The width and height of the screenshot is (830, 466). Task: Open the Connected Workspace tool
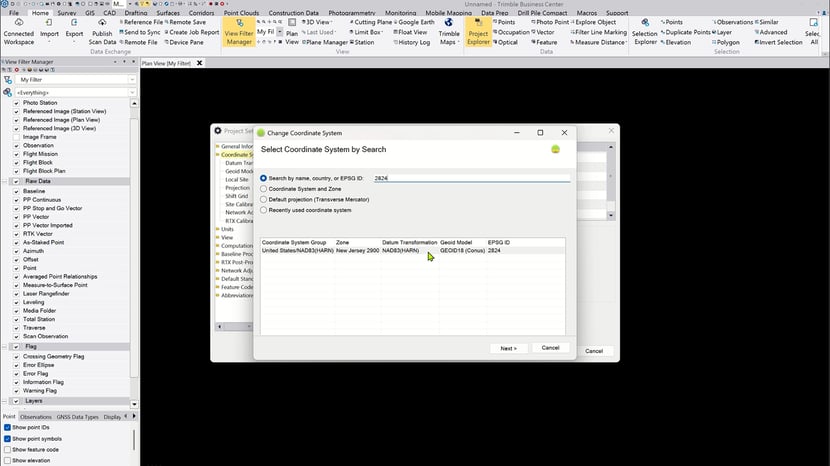pyautogui.click(x=19, y=32)
